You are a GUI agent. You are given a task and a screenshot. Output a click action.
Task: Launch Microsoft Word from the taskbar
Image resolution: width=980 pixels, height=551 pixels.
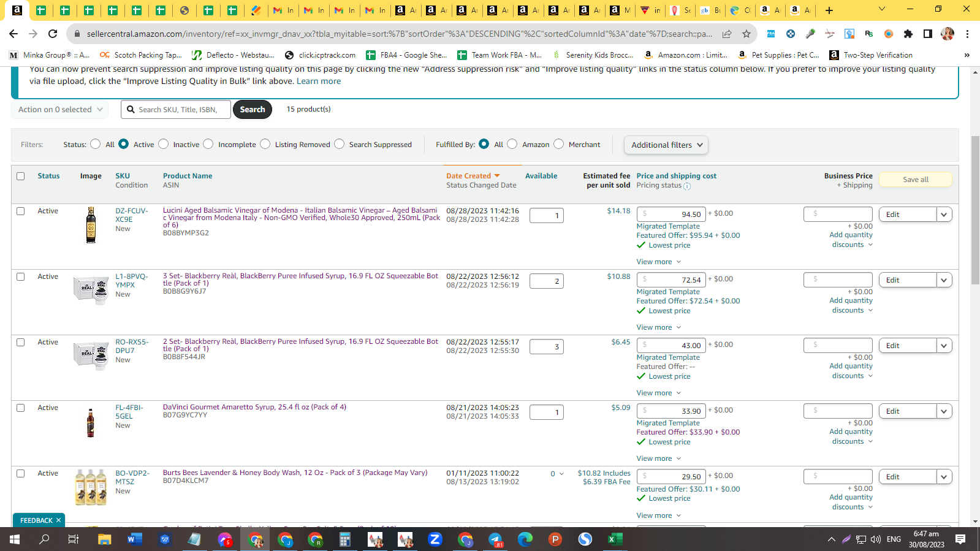tap(134, 539)
